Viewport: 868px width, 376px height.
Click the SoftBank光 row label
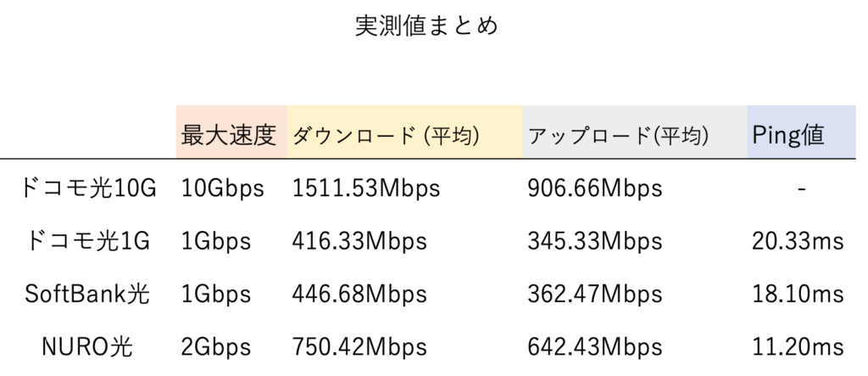87,295
